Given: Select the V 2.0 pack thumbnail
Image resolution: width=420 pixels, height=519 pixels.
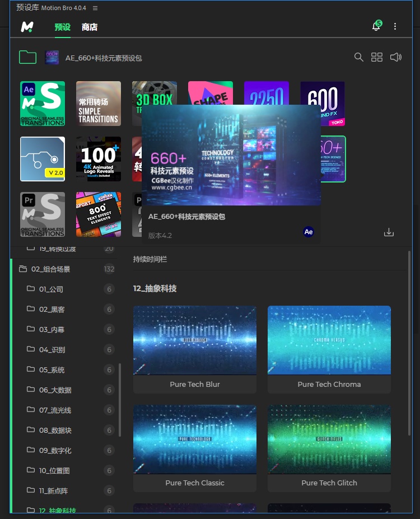Looking at the screenshot, I should tap(43, 159).
